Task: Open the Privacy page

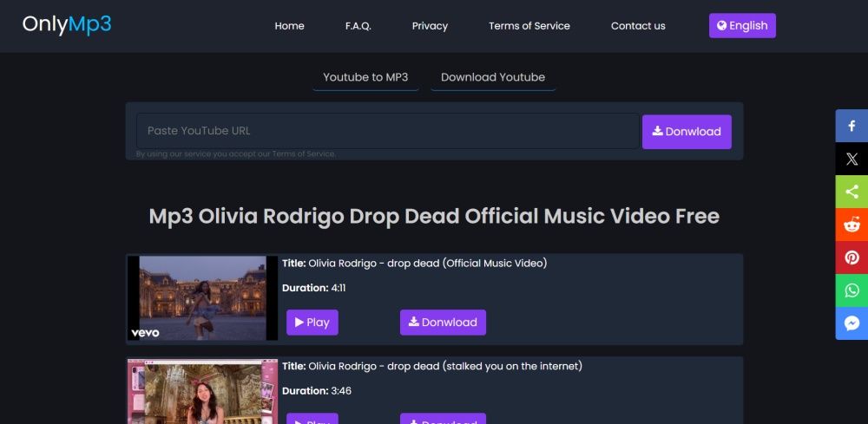Action: (x=431, y=26)
